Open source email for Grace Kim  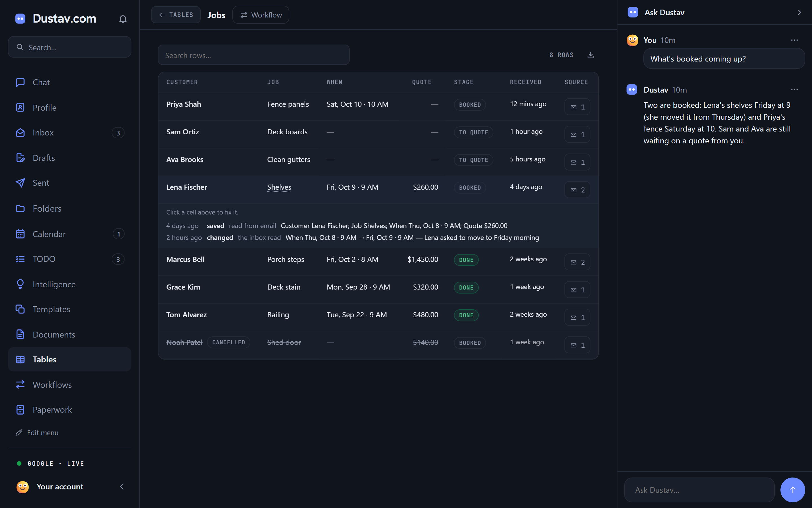(x=577, y=290)
